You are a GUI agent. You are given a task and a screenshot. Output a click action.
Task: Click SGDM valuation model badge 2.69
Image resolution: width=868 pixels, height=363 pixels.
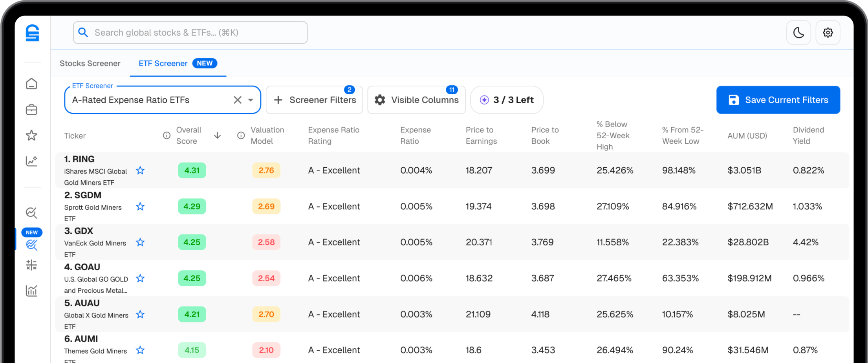[266, 206]
